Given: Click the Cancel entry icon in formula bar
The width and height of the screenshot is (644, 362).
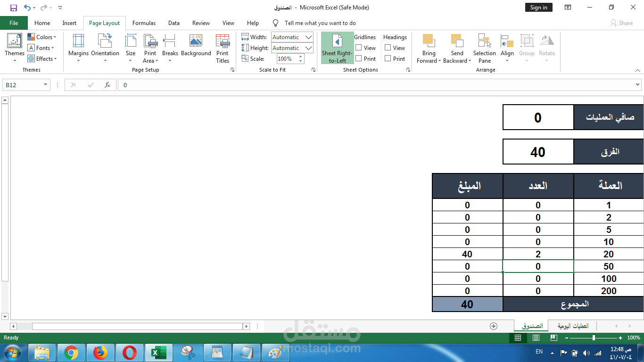Looking at the screenshot, I should coord(74,85).
